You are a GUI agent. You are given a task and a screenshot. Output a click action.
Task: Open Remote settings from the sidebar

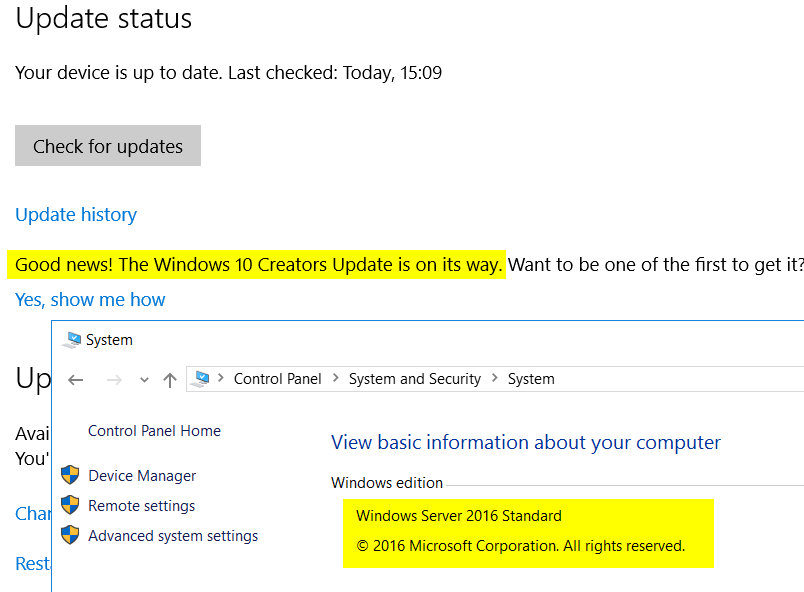142,506
